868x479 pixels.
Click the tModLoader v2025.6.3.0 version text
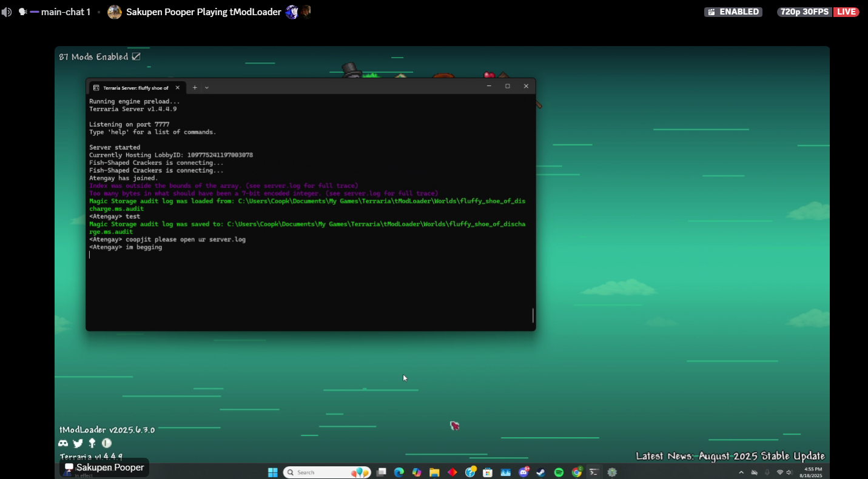pyautogui.click(x=107, y=430)
